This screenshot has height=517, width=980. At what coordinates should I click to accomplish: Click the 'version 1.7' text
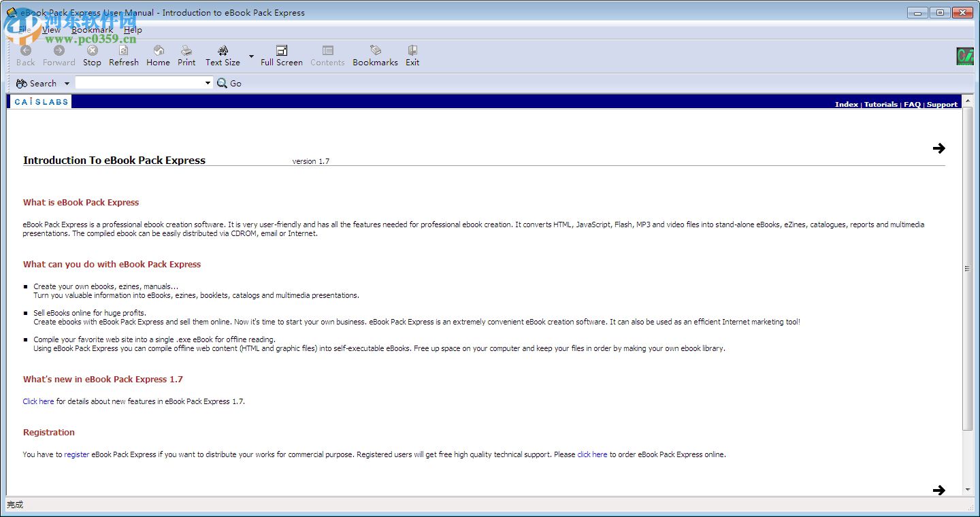click(x=311, y=161)
